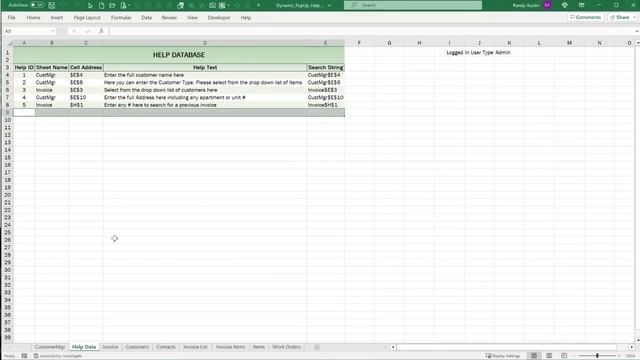
Task: Click the diamond premium icon
Action: 564,5
